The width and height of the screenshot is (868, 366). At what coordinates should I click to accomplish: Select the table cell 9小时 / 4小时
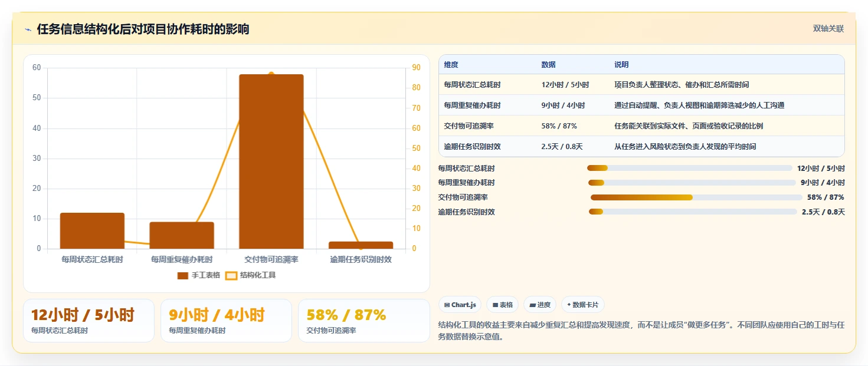point(563,105)
